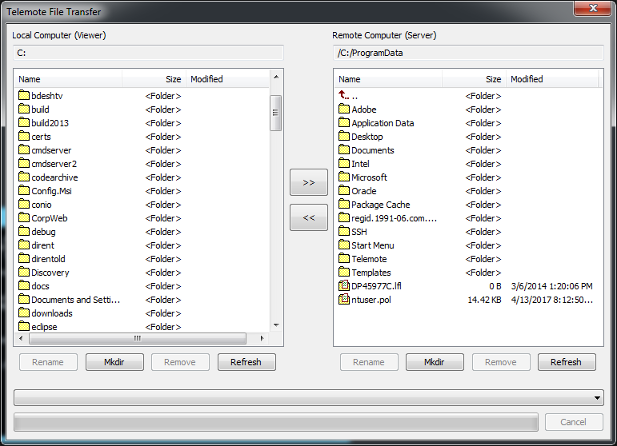
Task: Open the transfer log dropdown at bottom
Action: coord(597,398)
